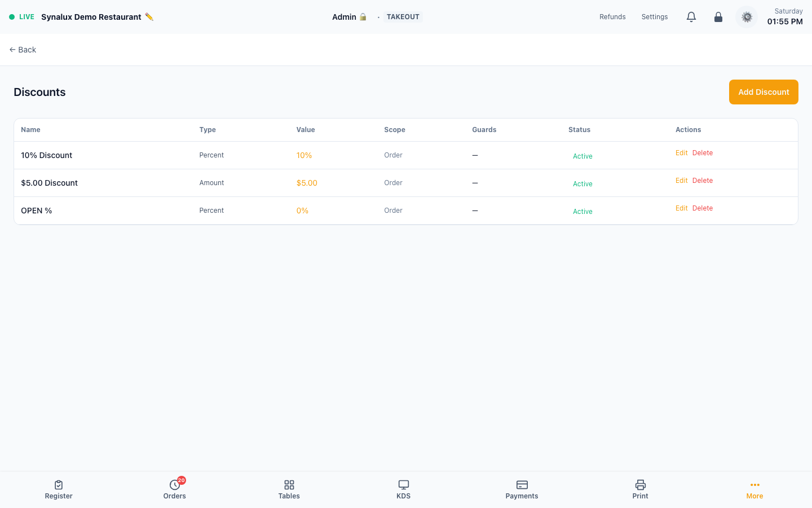Click the Add Discount button
The height and width of the screenshot is (508, 812).
tap(764, 92)
